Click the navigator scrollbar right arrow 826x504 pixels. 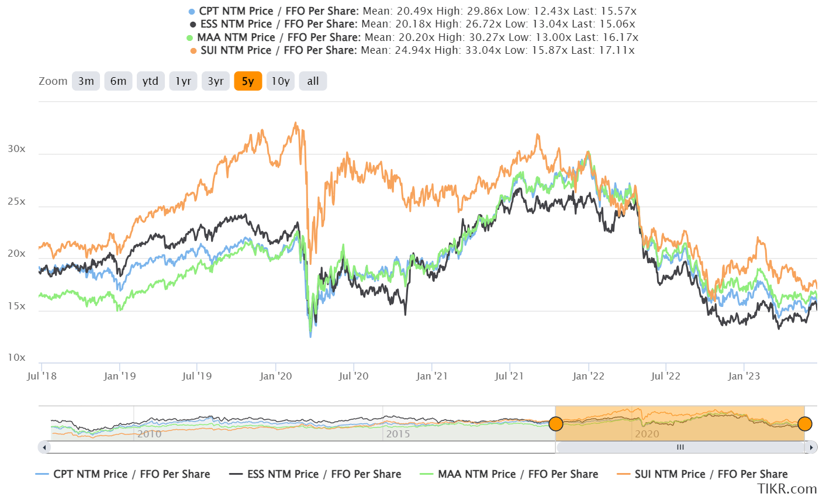(x=811, y=447)
